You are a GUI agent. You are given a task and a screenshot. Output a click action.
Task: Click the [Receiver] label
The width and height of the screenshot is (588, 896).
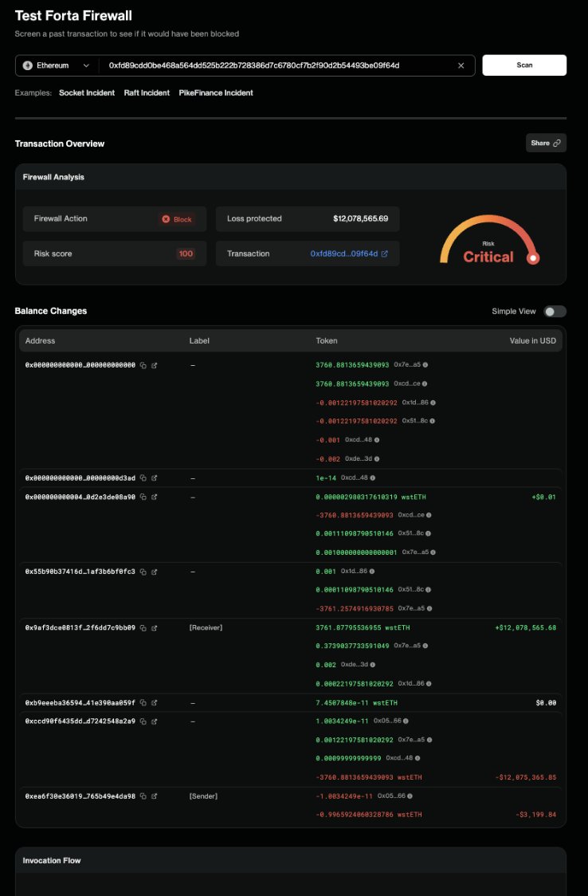tap(206, 628)
